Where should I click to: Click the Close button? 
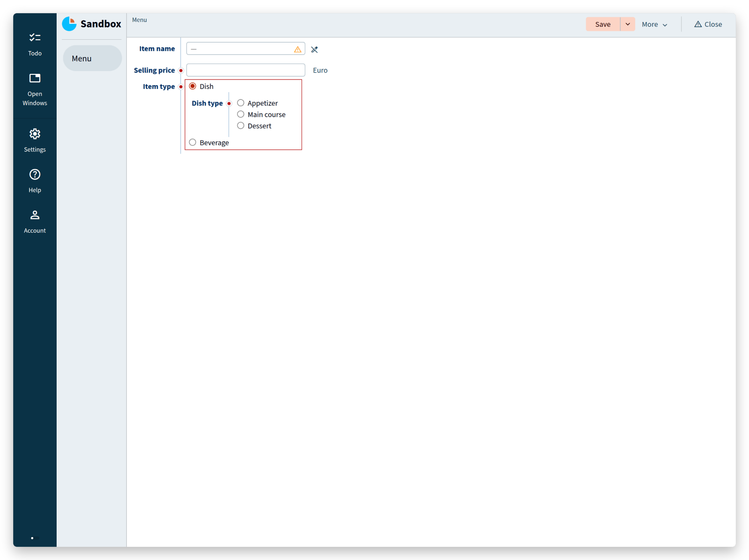708,24
